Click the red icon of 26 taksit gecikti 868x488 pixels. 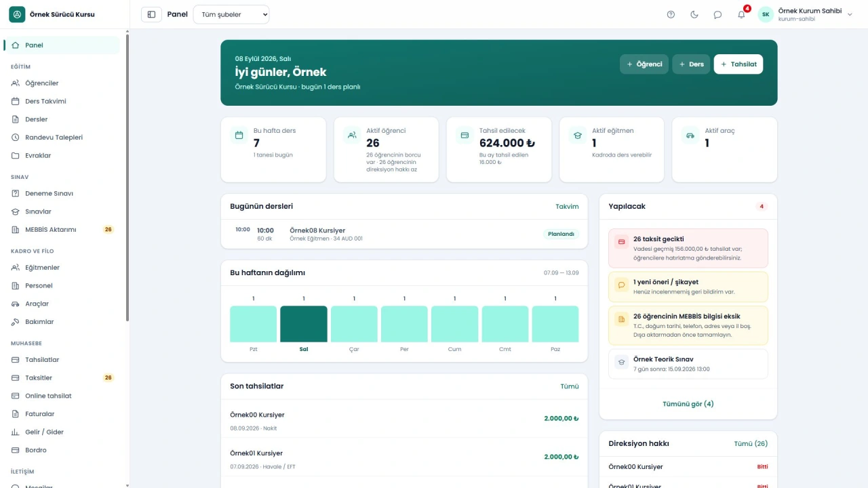pos(621,242)
